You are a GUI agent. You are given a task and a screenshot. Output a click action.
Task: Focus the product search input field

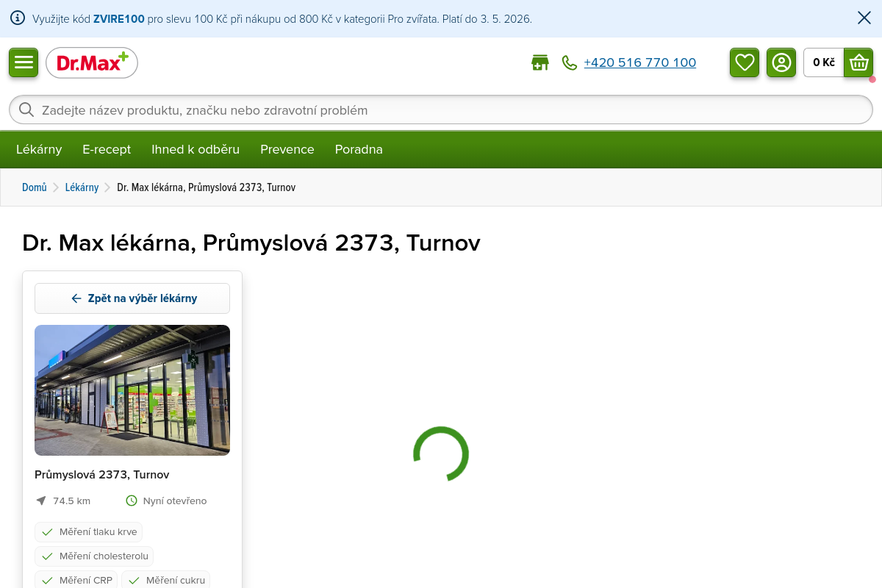[441, 110]
